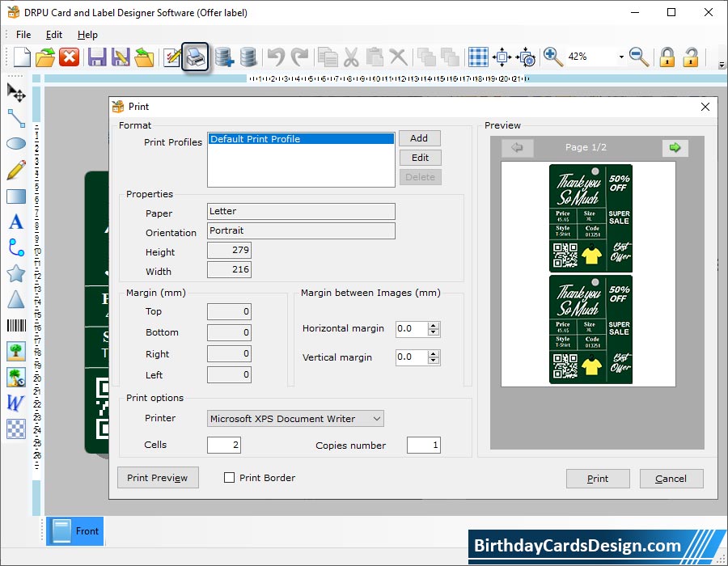This screenshot has height=566, width=728.
Task: Switch to the Front tab
Action: (74, 530)
